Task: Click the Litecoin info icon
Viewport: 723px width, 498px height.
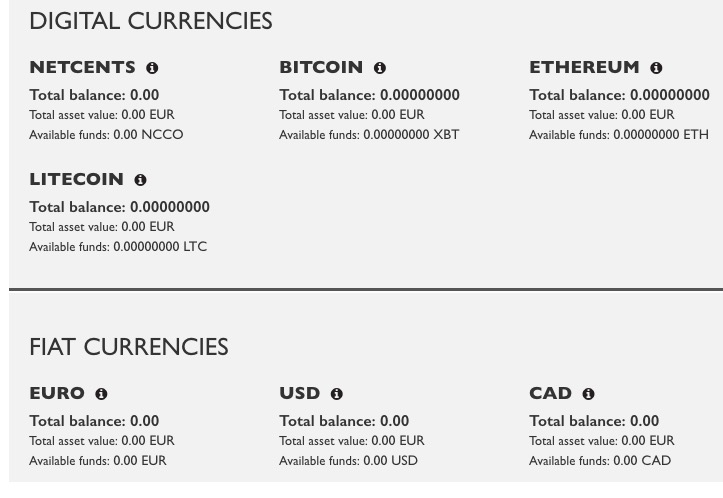Action: pos(140,180)
